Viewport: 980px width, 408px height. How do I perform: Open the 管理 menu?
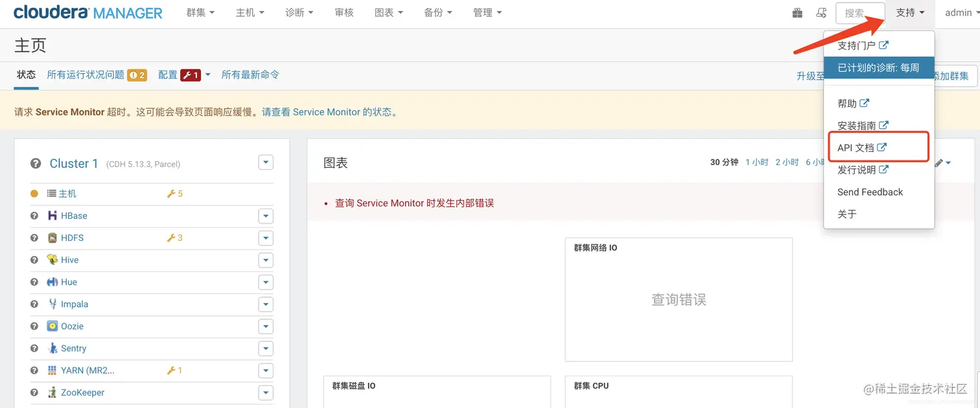[487, 13]
